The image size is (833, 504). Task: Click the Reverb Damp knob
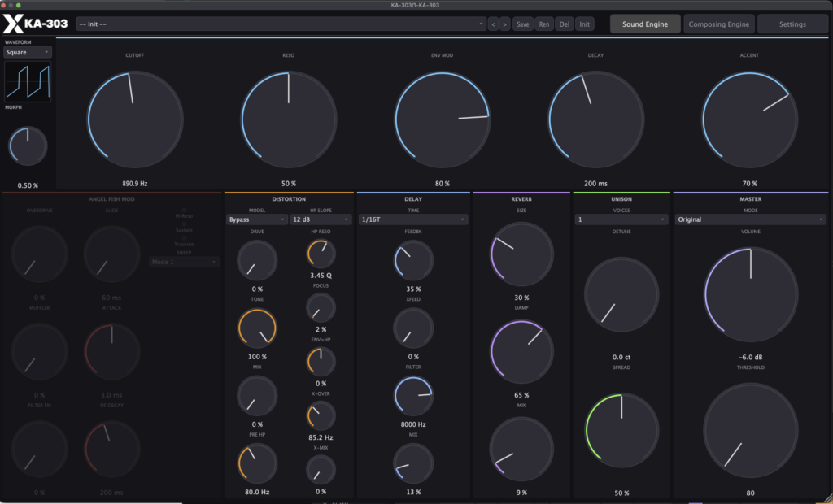[521, 351]
